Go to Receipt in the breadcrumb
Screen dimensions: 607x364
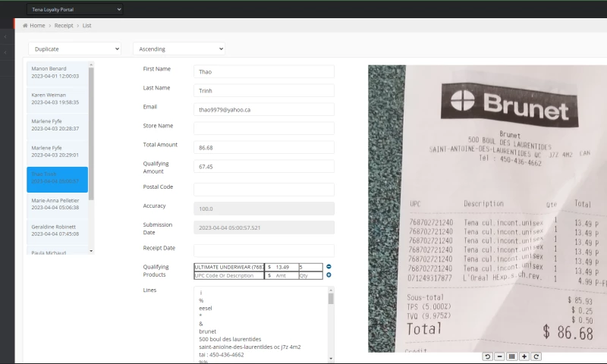tap(64, 26)
